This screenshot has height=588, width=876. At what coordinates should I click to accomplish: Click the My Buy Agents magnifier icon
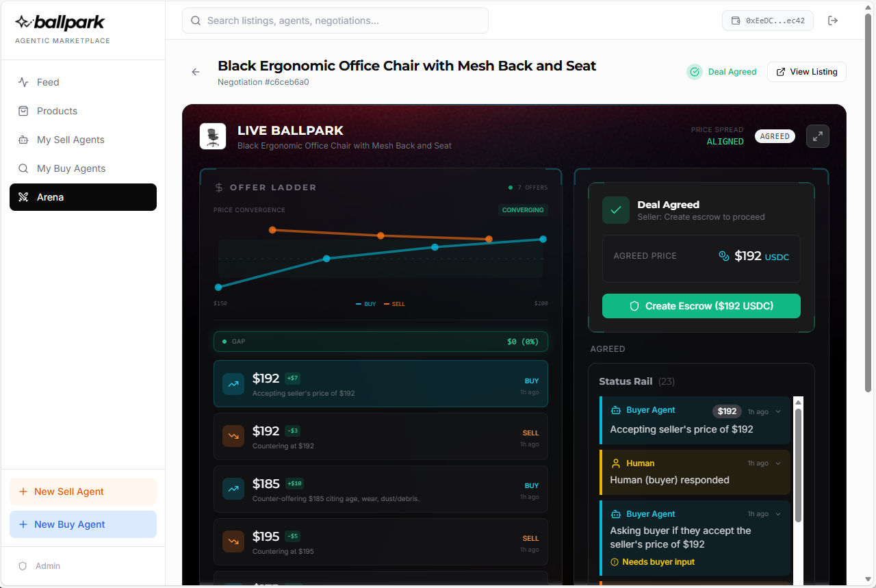[23, 168]
